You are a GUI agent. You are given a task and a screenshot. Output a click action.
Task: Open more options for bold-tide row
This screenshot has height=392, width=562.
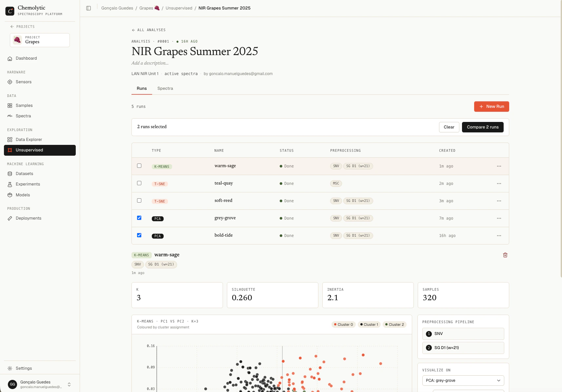tap(499, 236)
